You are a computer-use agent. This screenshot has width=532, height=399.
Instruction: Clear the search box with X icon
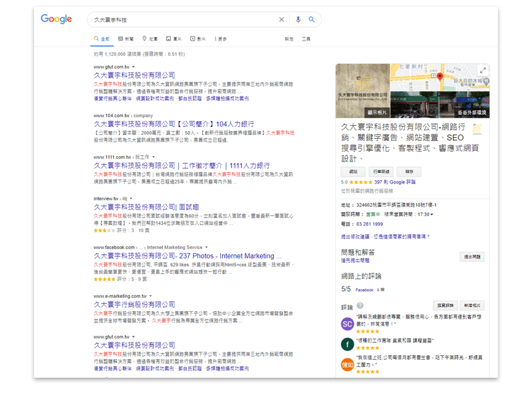tap(281, 20)
